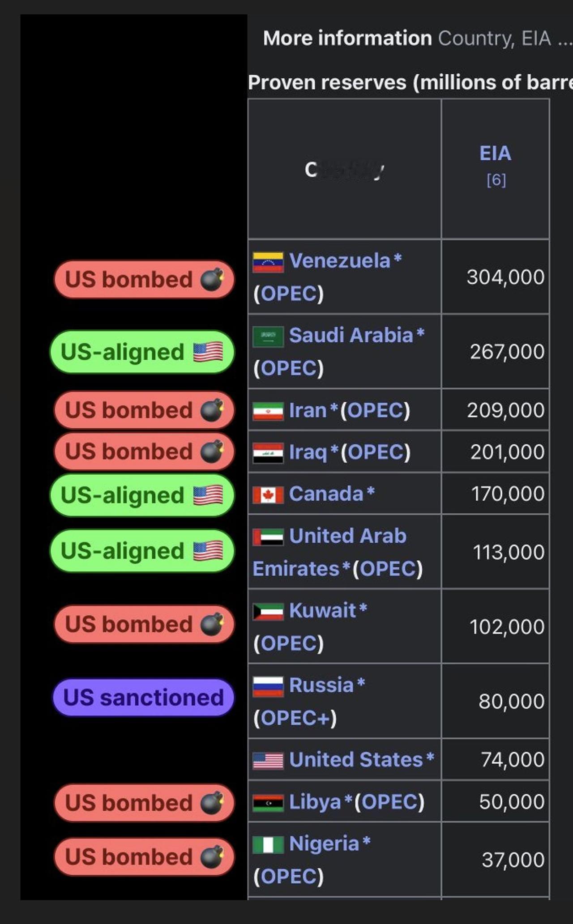573x924 pixels.
Task: Go to the Libya article link
Action: tap(315, 802)
